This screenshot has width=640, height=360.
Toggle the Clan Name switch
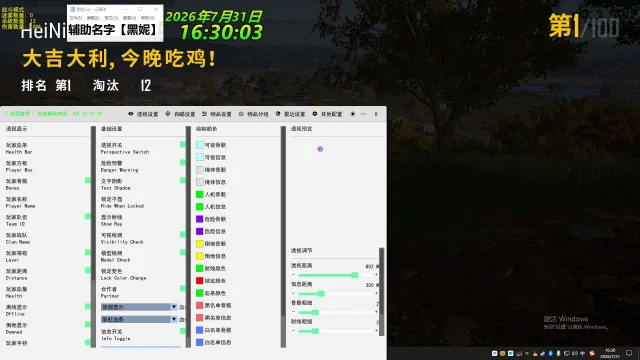click(x=87, y=235)
